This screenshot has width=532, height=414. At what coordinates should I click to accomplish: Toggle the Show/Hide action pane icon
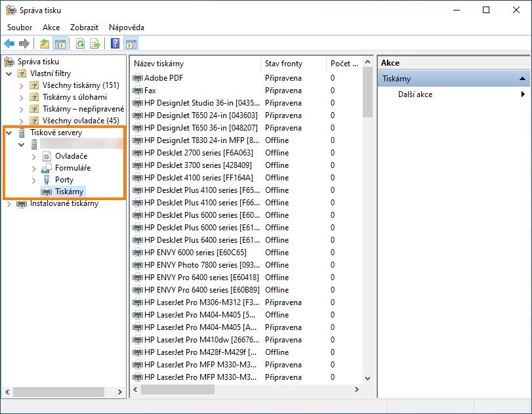tap(131, 44)
